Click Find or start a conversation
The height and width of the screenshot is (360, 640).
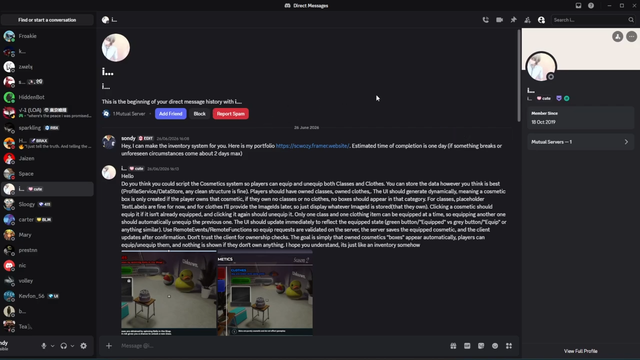(47, 20)
